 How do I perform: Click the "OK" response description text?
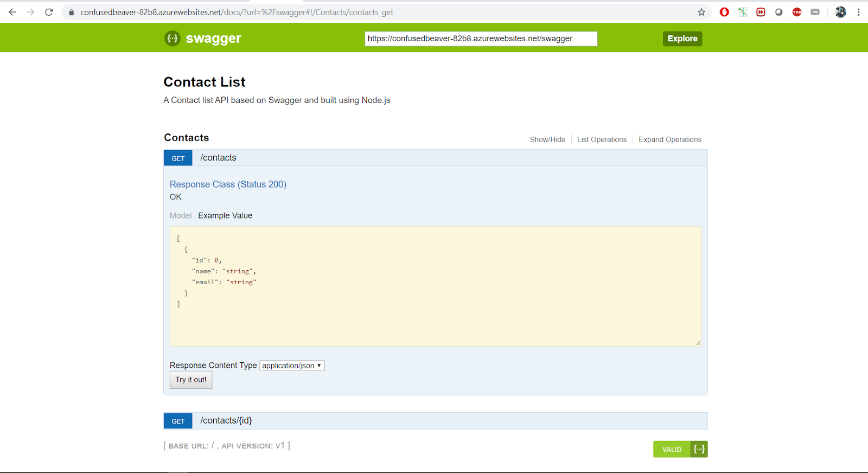[176, 197]
